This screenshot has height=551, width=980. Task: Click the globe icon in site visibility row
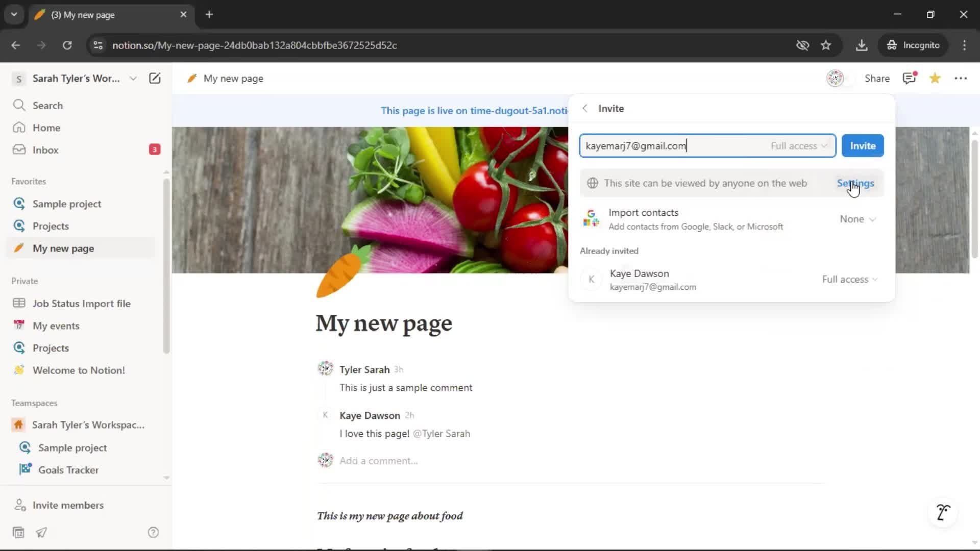[593, 183]
